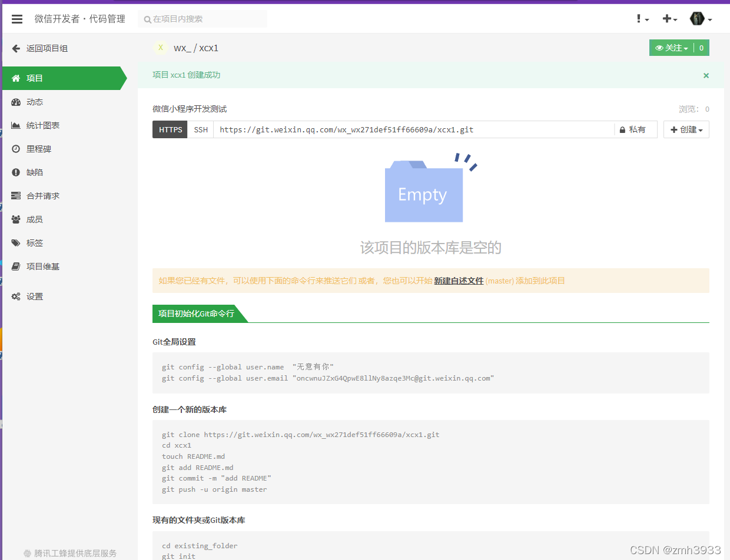The width and height of the screenshot is (730, 560).
Task: Go to 项目 in sidebar
Action: click(64, 78)
